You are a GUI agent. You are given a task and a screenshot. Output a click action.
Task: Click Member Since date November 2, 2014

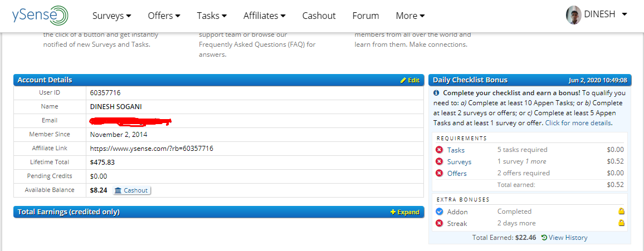click(x=119, y=134)
